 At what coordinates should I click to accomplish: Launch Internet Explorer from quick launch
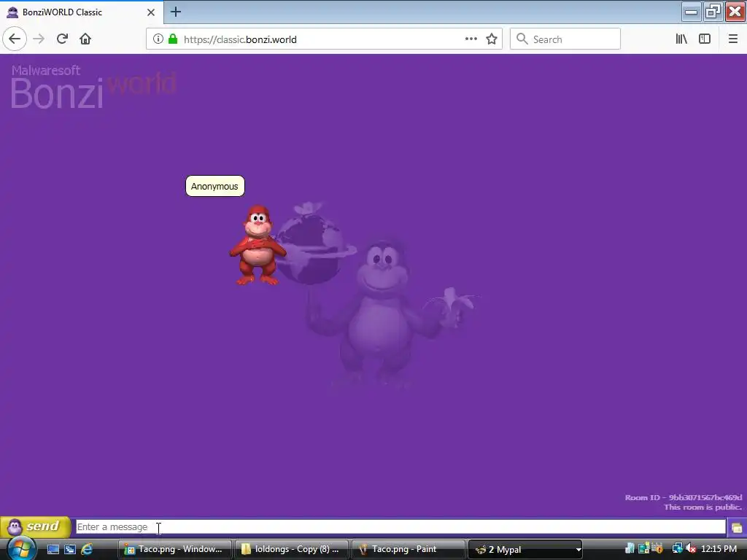87,549
